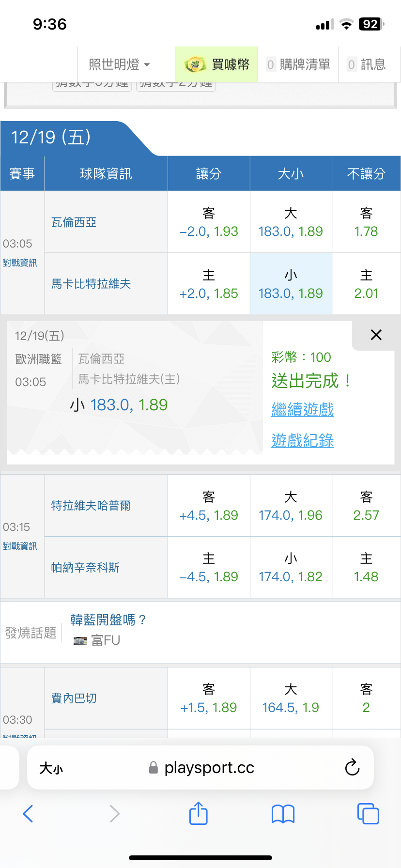Expand the 照世明燈 account dropdown
Image resolution: width=401 pixels, height=868 pixels.
[x=119, y=64]
